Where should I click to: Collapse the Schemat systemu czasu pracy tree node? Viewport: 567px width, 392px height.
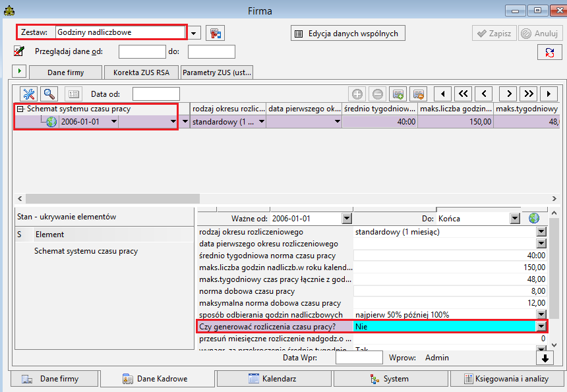point(20,109)
